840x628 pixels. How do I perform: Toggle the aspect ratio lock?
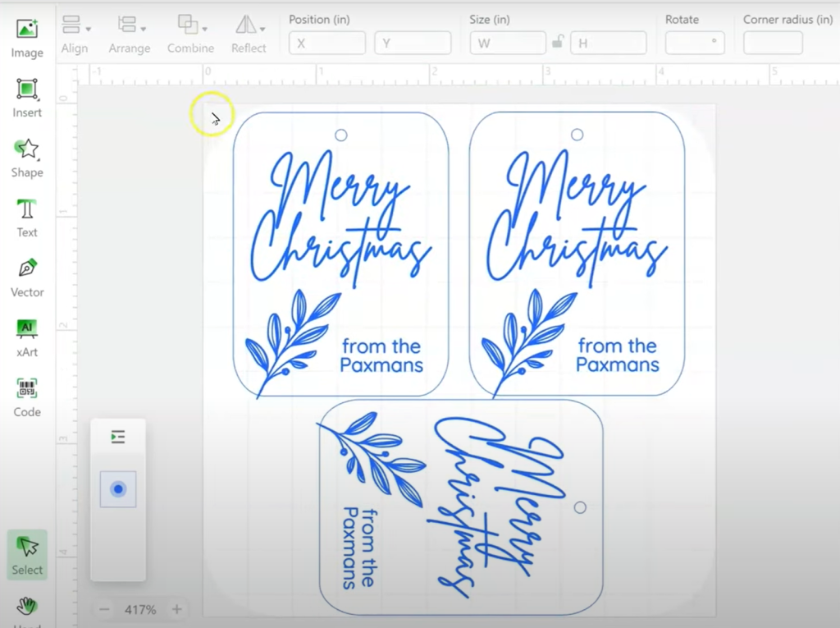558,43
